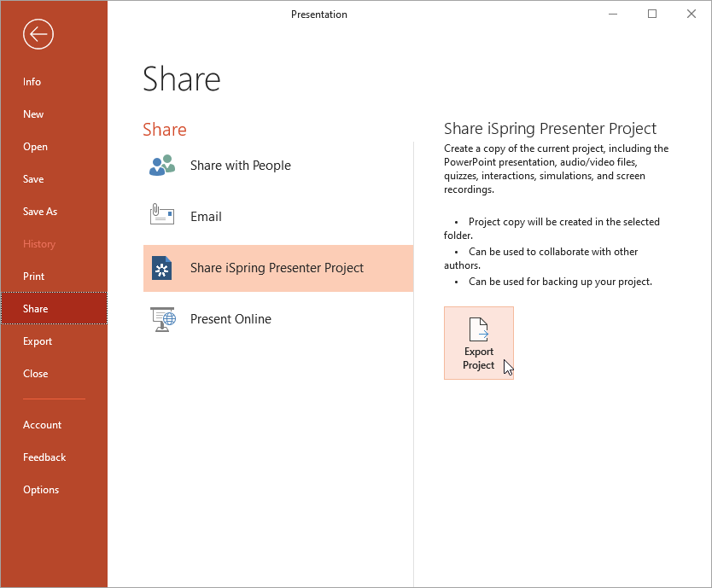Open the Feedback section
Viewport: 712px width, 588px height.
(44, 457)
